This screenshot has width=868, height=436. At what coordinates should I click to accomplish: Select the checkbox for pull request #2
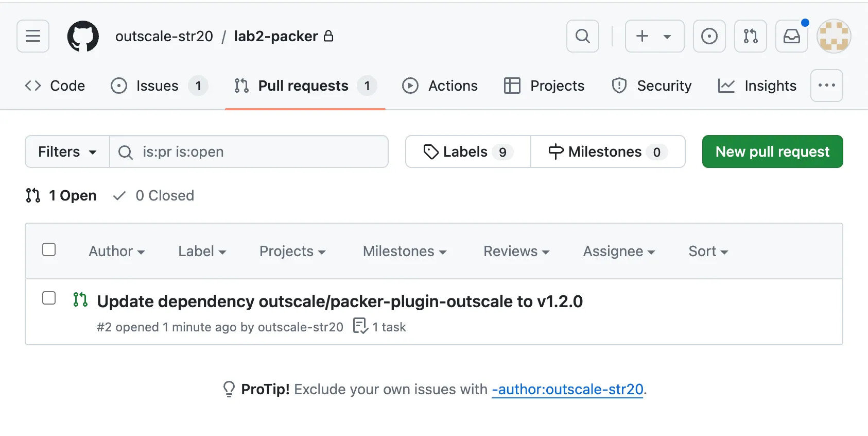(49, 298)
